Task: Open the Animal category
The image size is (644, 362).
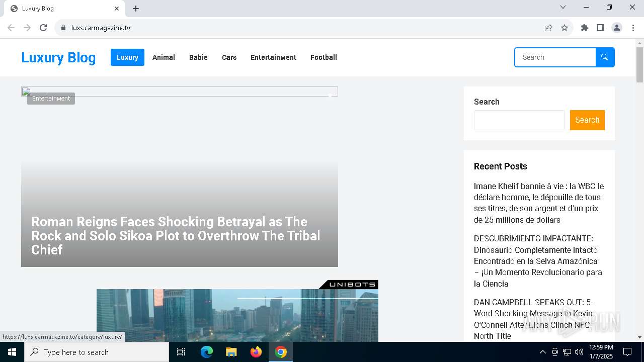Action: (164, 57)
